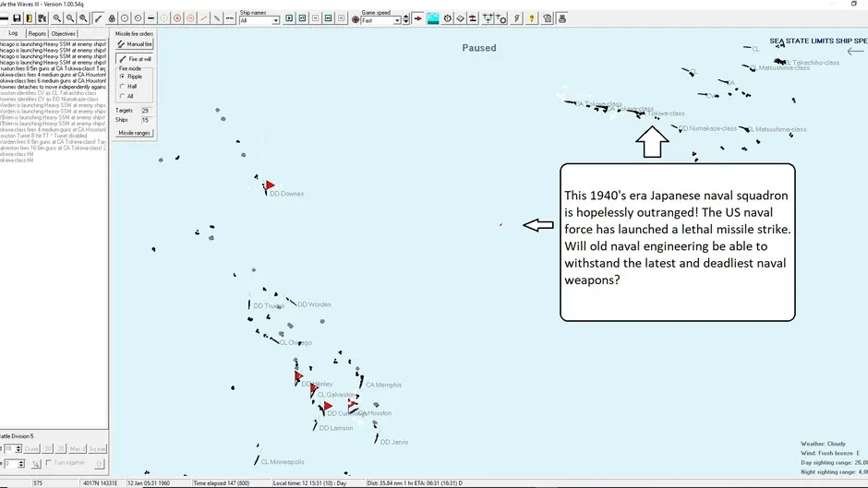868x488 pixels.
Task: Click the Dist 35.84 nm status entry
Action: (415, 483)
